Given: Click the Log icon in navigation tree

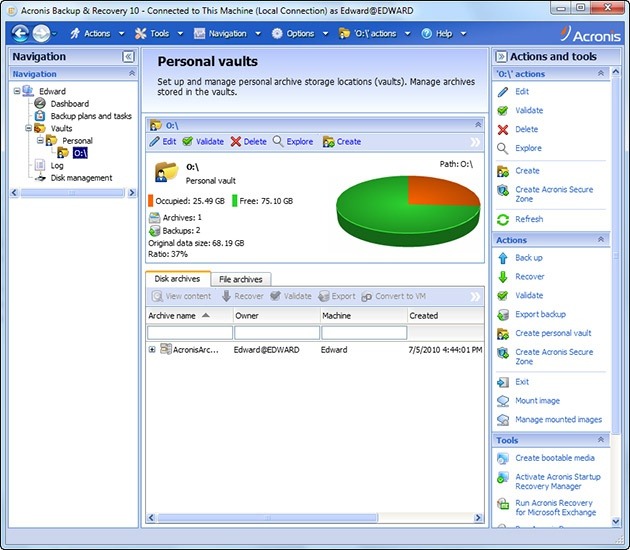Looking at the screenshot, I should tap(40, 165).
